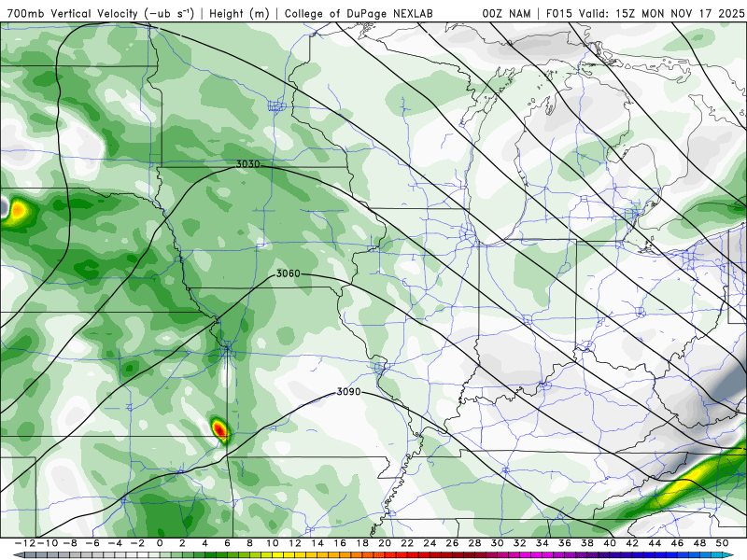This screenshot has width=747, height=560.
Task: Click the -6 value on the color scale
Action: [x=92, y=543]
